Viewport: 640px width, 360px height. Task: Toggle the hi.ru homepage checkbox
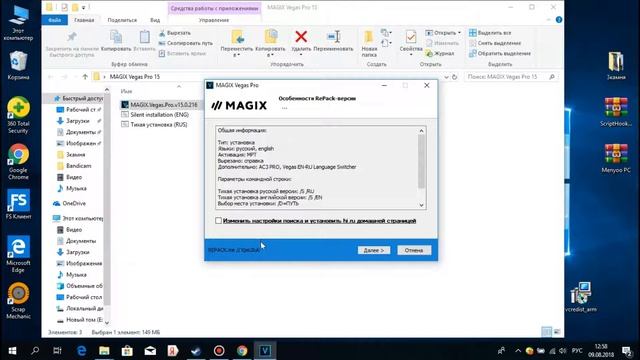pos(218,220)
